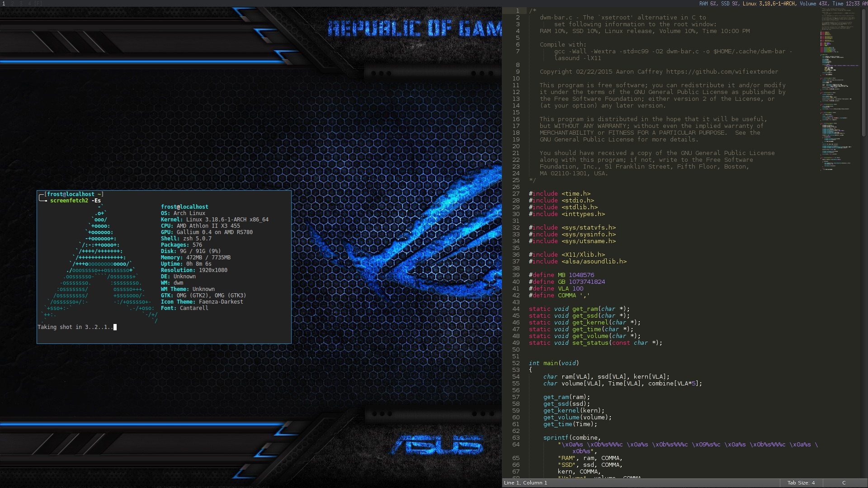Click the active tag 1 in the bar

click(4, 3)
